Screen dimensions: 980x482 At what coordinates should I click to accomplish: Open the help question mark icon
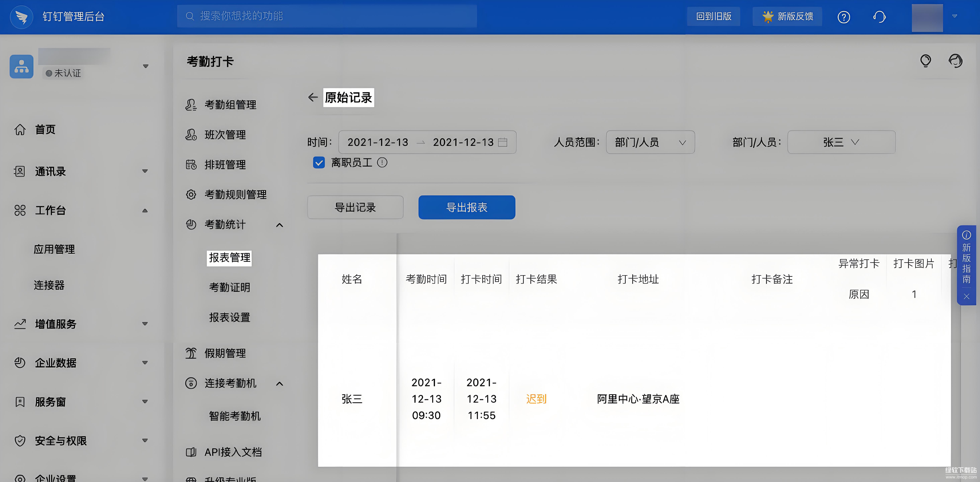coord(843,17)
